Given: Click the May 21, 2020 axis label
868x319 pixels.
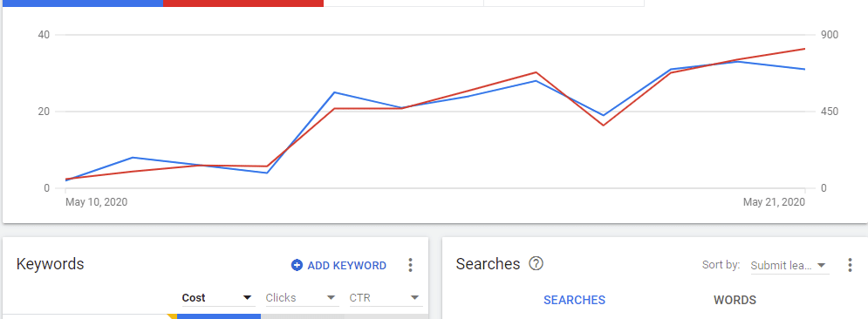Looking at the screenshot, I should click(774, 202).
